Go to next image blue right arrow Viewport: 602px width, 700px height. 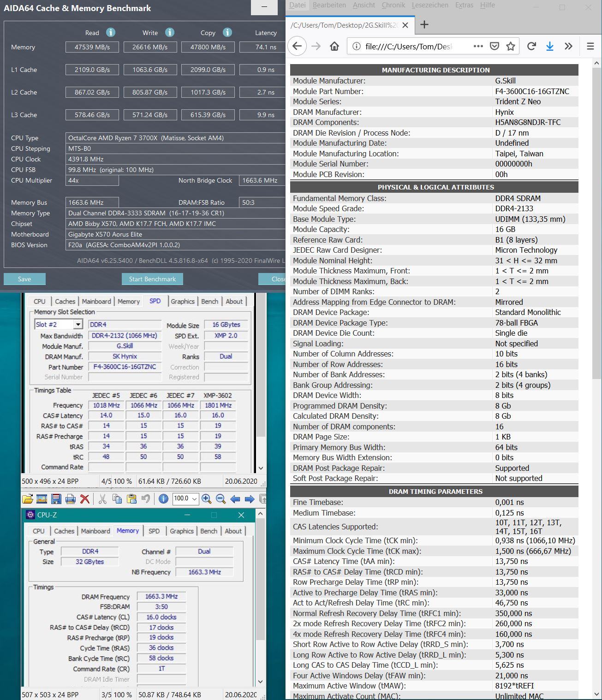250,498
